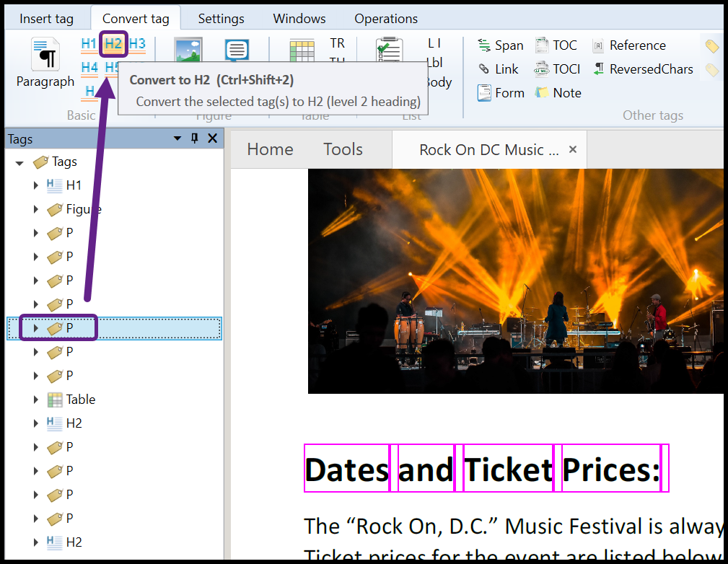Convert tag to Figure using image icon

point(188,50)
